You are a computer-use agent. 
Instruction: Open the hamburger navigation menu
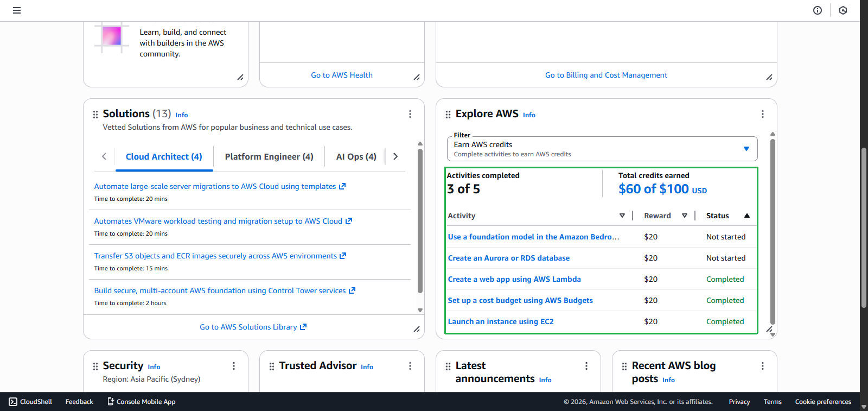click(x=17, y=10)
